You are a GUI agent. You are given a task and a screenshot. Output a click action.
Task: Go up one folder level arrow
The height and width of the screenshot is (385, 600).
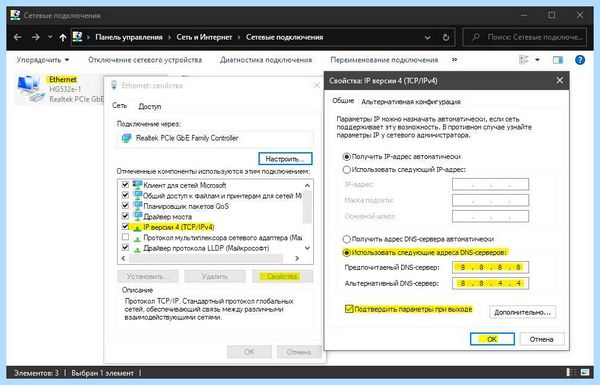63,37
